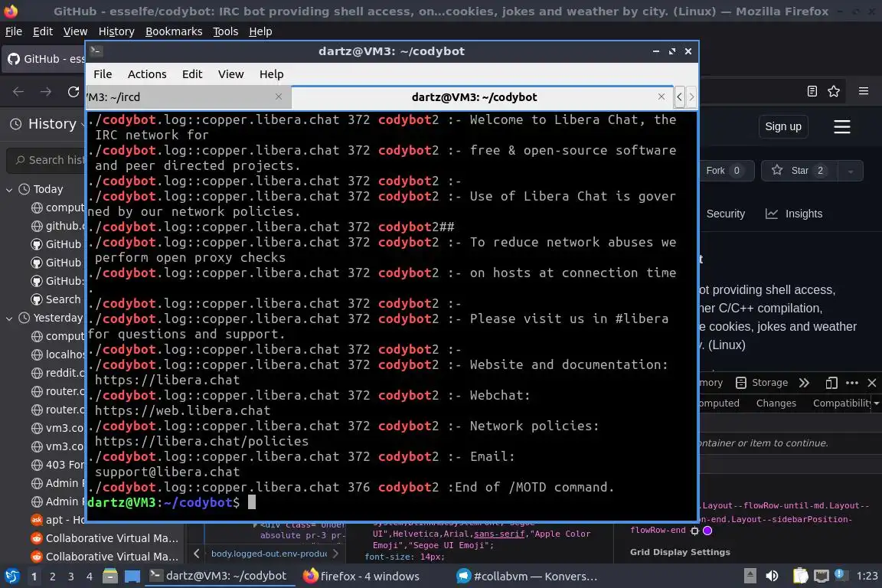The image size is (882, 588).
Task: Select firefox - 4 windows taskbar entry
Action: [x=361, y=577]
